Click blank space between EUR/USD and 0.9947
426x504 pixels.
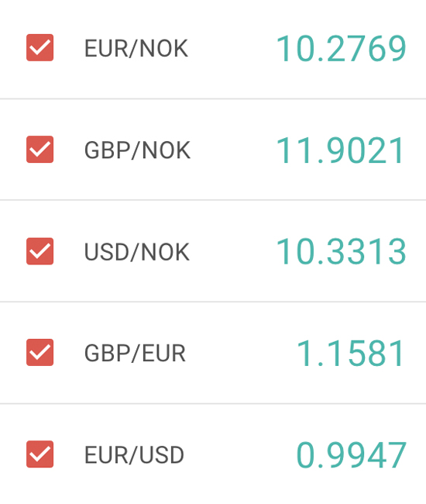pyautogui.click(x=240, y=455)
